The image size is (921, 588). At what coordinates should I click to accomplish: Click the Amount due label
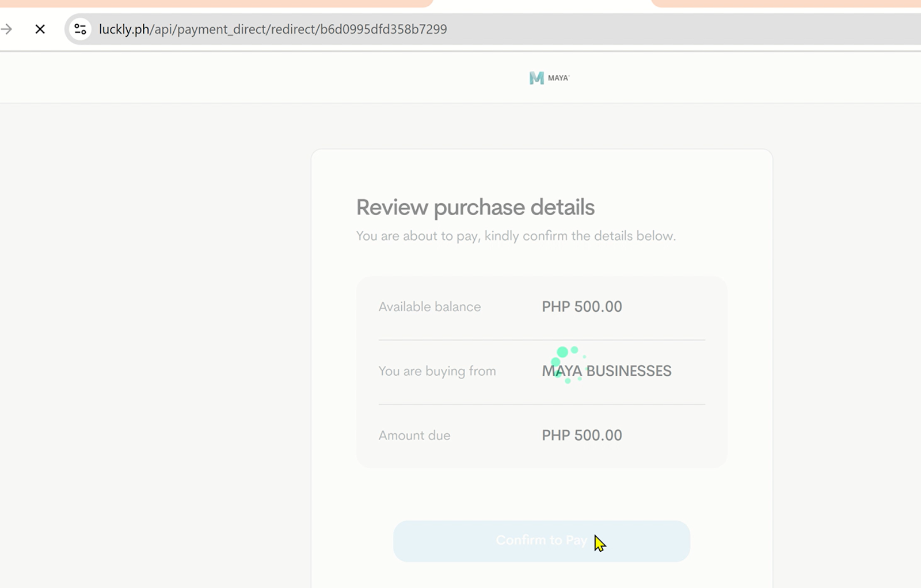tap(414, 436)
